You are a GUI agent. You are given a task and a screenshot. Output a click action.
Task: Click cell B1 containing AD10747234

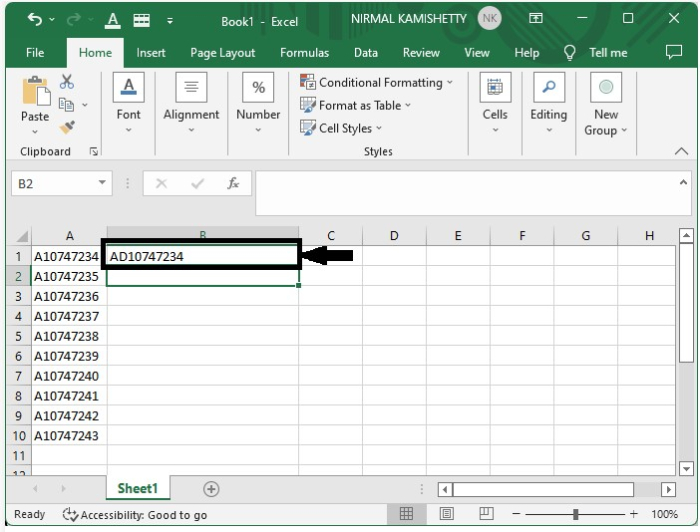point(201,255)
